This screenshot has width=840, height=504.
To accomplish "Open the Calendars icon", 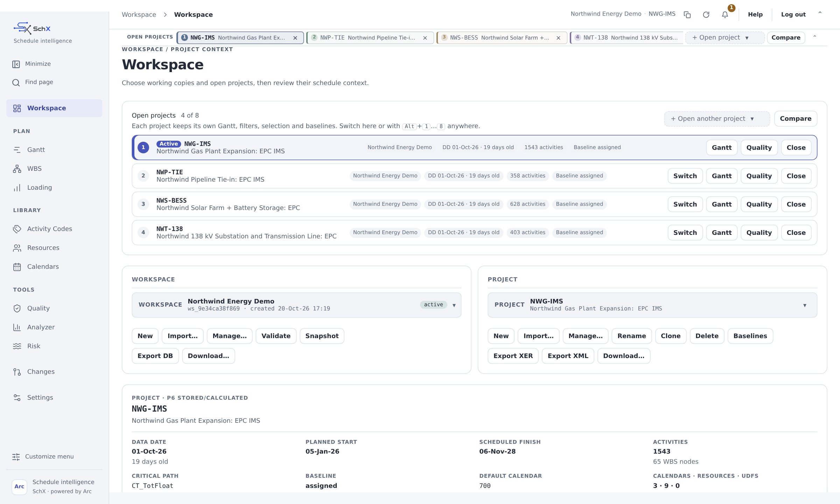I will (17, 267).
